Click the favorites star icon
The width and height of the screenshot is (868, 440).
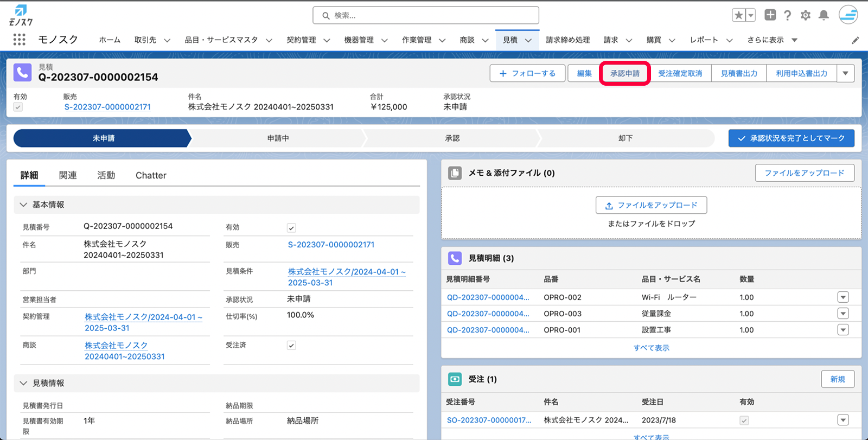tap(738, 15)
